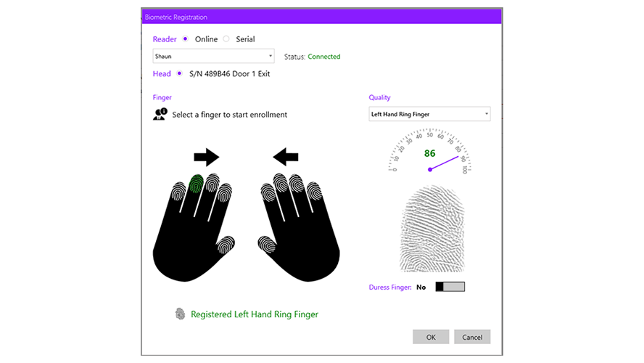Select the green left hand ring fingerprint
This screenshot has height=363, width=644.
197,184
